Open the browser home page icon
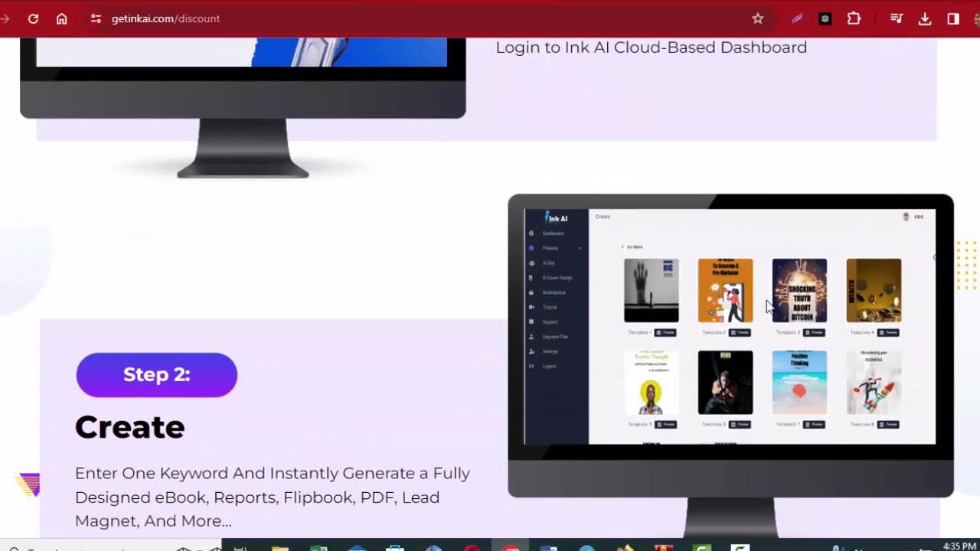 pos(62,18)
